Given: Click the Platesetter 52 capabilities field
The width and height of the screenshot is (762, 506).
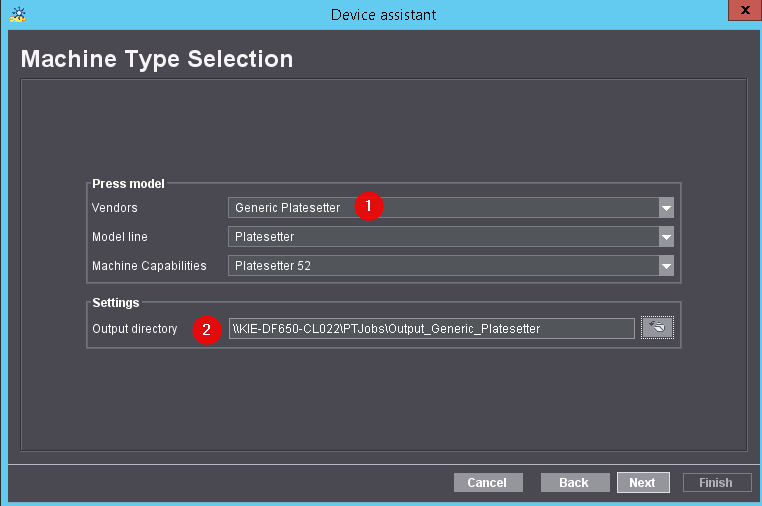Looking at the screenshot, I should (x=440, y=266).
